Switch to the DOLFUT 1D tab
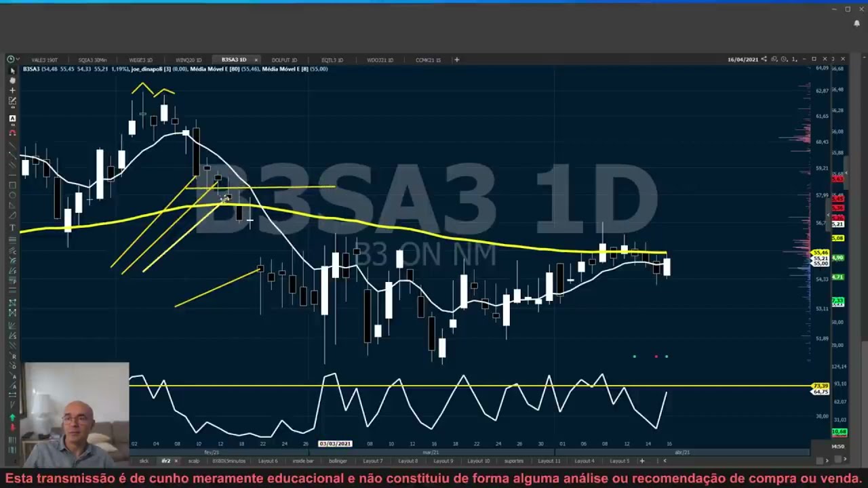Image resolution: width=868 pixels, height=488 pixels. pos(284,60)
